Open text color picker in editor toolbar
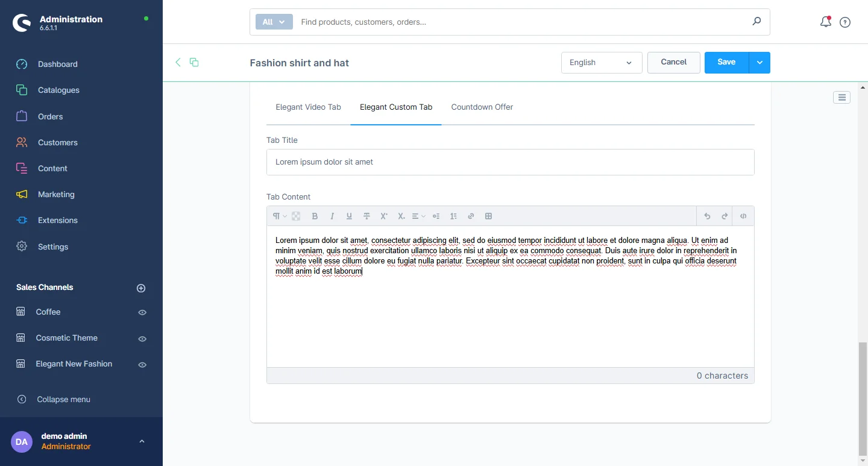 pos(296,216)
